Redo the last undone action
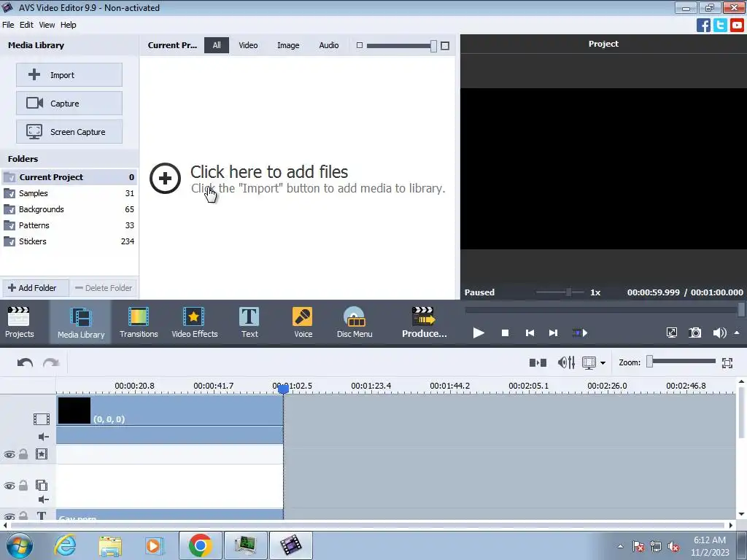The height and width of the screenshot is (560, 747). point(51,363)
